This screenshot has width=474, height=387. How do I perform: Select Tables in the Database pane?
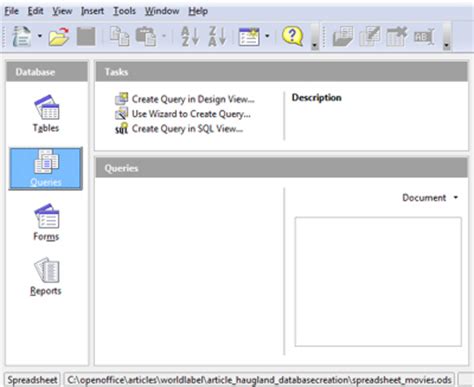(46, 114)
